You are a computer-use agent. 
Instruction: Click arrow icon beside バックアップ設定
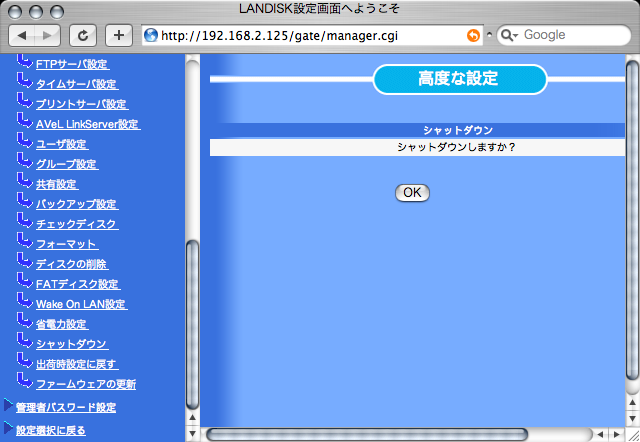point(24,200)
